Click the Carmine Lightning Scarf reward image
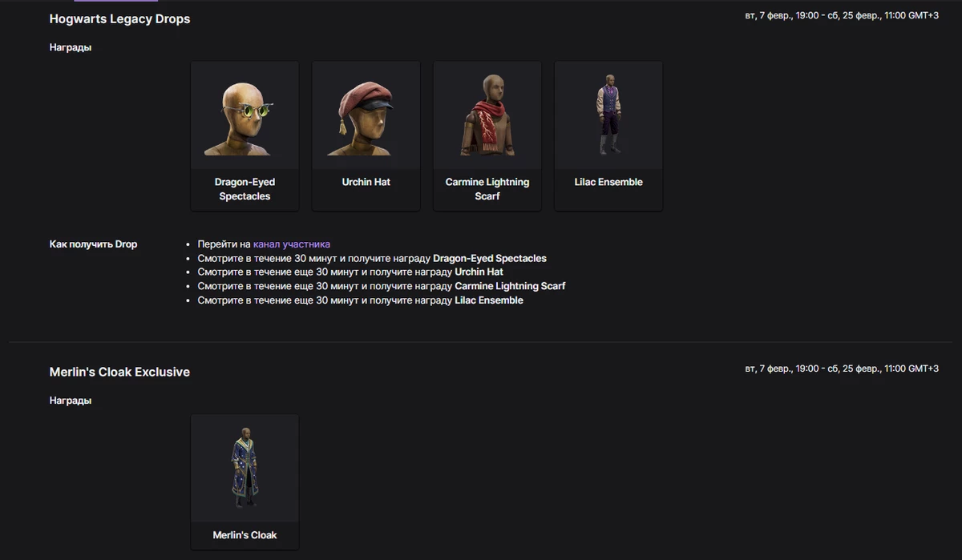 point(487,115)
